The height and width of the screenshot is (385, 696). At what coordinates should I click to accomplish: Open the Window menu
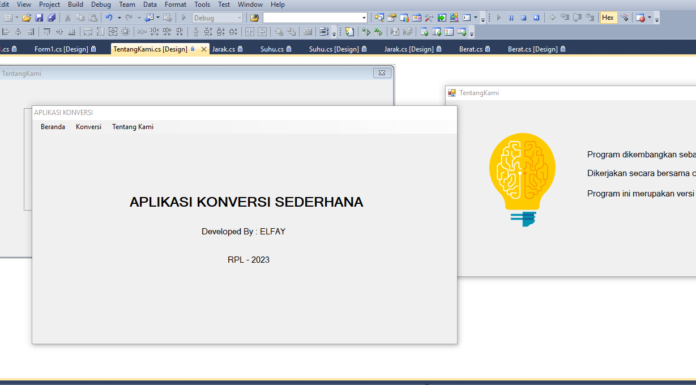tap(250, 4)
